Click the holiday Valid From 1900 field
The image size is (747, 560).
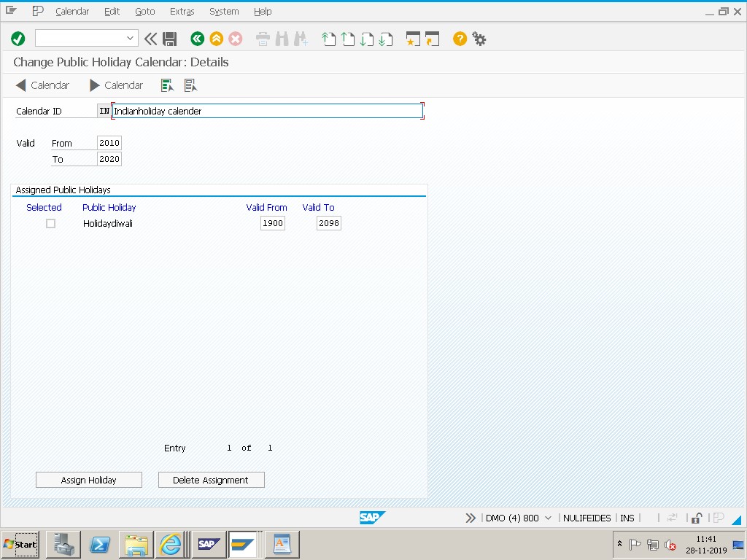click(273, 223)
